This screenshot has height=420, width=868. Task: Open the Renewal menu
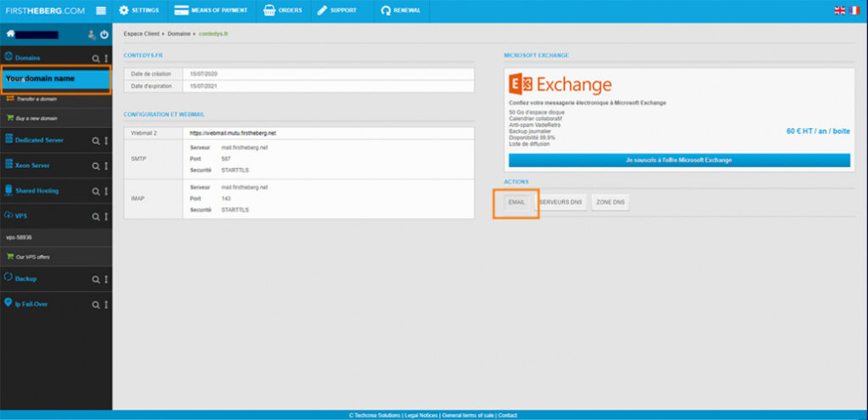pyautogui.click(x=401, y=10)
